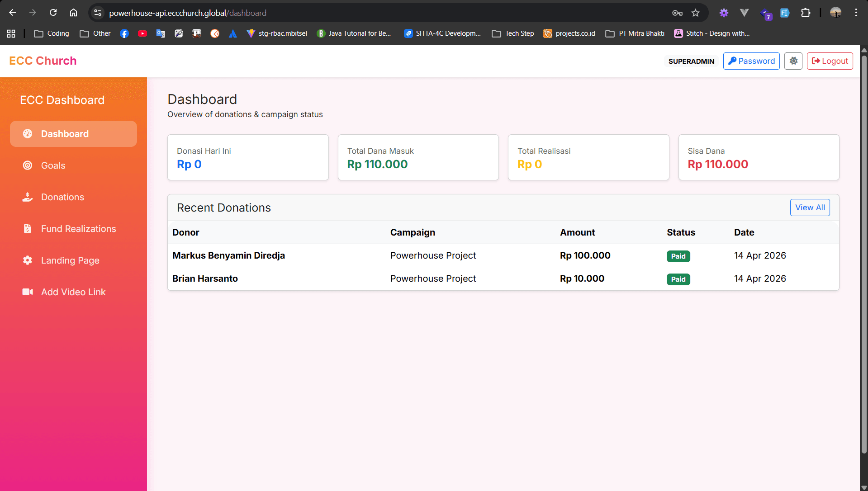868x491 pixels.
Task: Select Add Video Link in sidebar
Action: pyautogui.click(x=73, y=292)
